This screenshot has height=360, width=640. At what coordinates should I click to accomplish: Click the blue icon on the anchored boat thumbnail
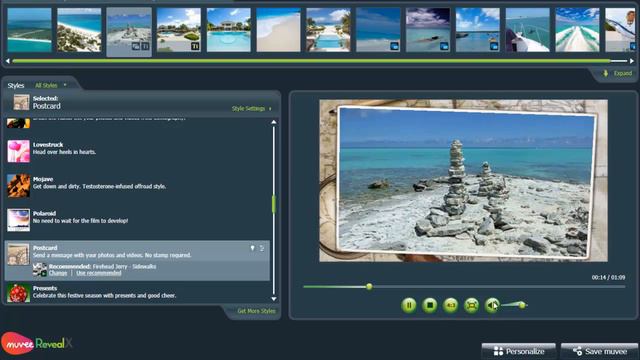pos(494,47)
